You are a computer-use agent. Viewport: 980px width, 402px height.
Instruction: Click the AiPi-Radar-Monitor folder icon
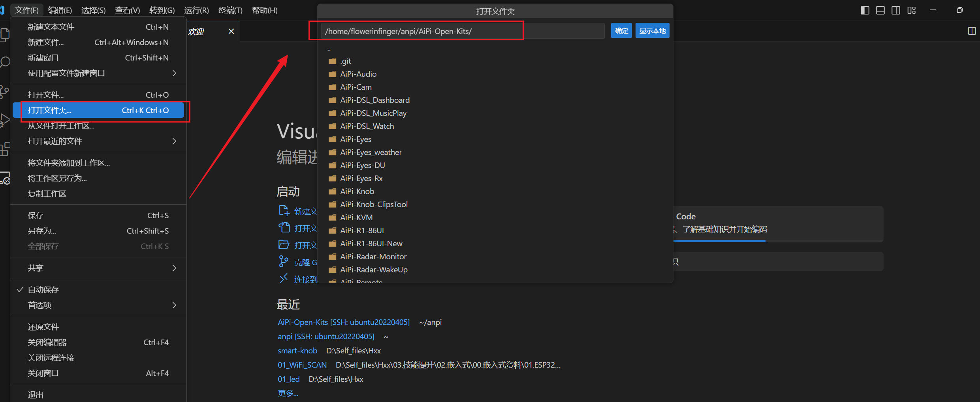(333, 257)
